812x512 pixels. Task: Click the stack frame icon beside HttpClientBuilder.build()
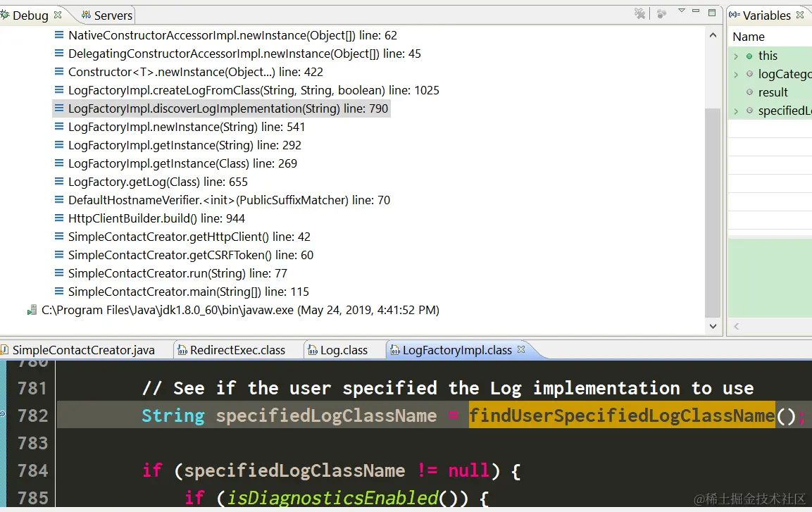pos(59,218)
